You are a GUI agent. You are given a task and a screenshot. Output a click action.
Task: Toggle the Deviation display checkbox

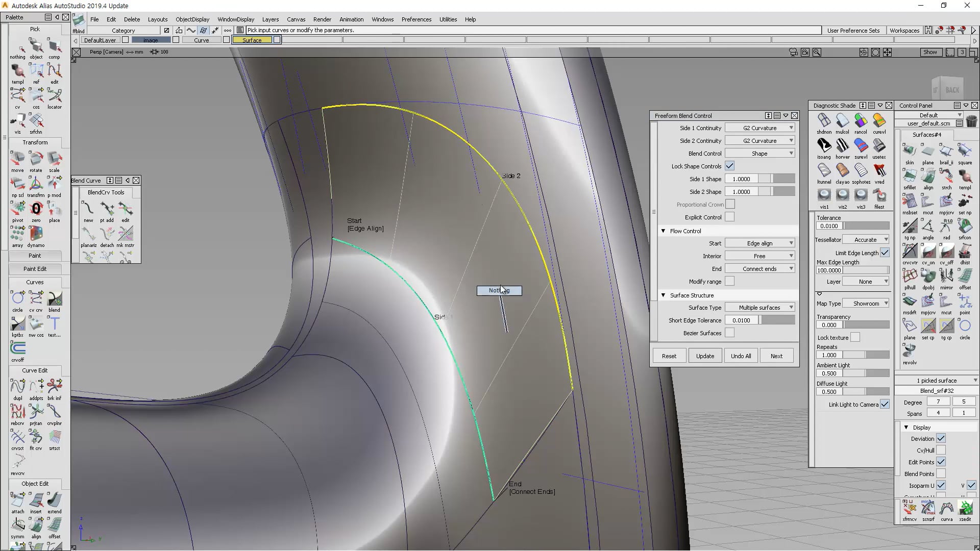941,438
